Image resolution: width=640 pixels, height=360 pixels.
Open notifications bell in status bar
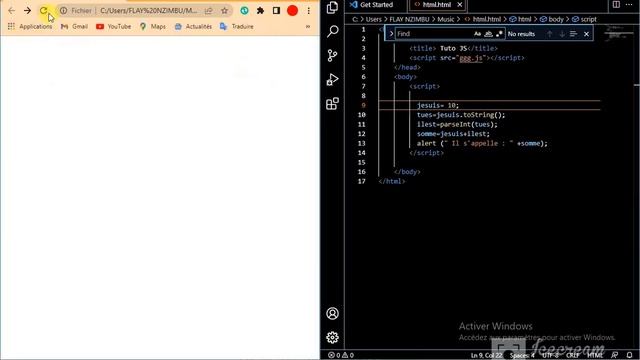tap(629, 355)
